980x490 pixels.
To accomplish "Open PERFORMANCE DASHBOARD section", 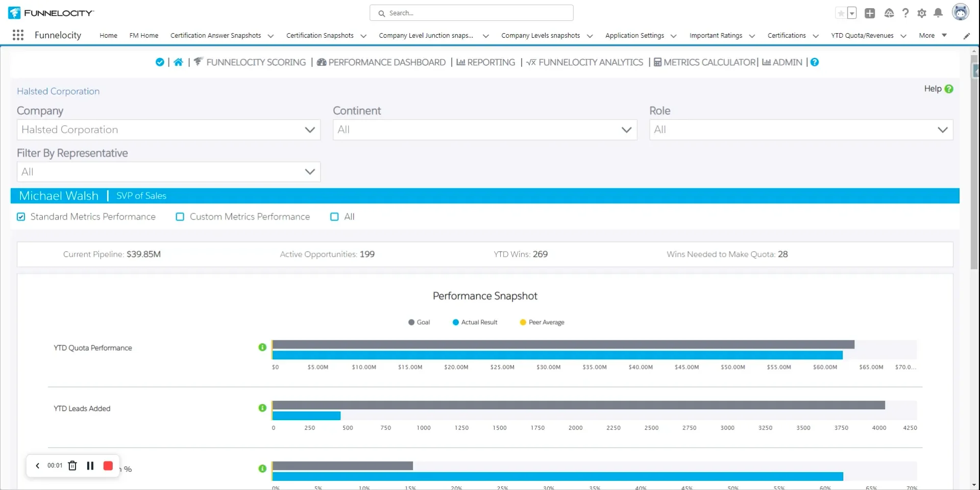I will tap(381, 62).
